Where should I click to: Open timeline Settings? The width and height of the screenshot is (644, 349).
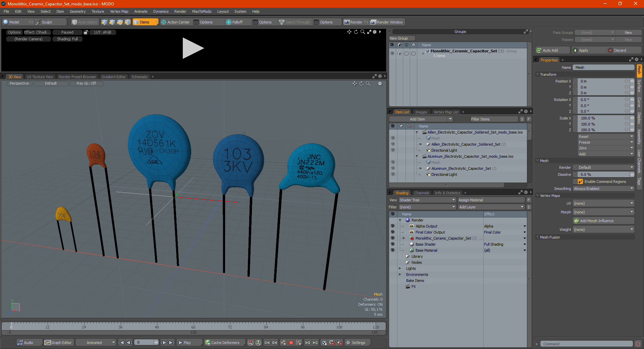358,343
